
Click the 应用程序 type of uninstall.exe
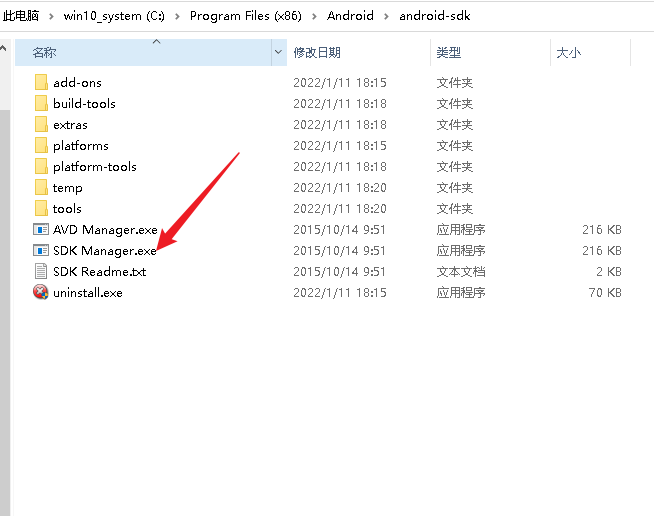point(461,292)
